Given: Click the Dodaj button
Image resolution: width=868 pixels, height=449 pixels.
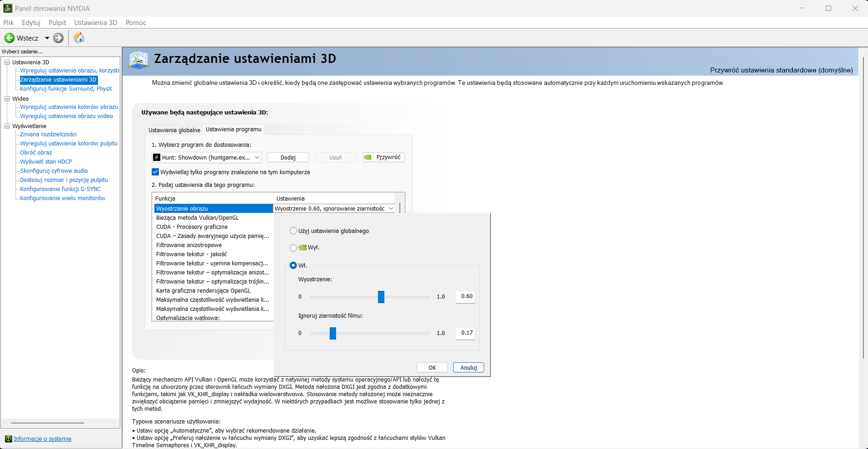Looking at the screenshot, I should (x=288, y=157).
